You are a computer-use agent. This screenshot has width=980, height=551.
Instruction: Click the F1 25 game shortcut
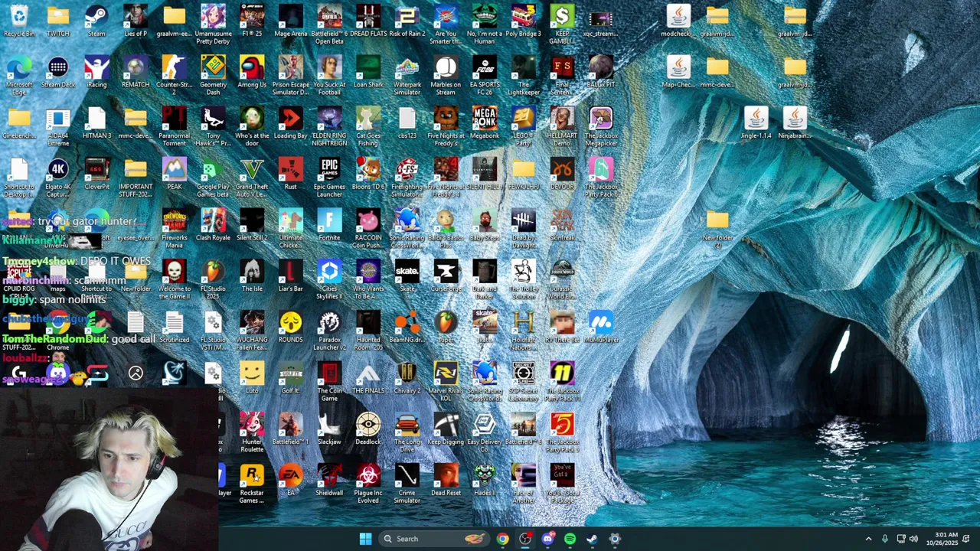pyautogui.click(x=252, y=21)
